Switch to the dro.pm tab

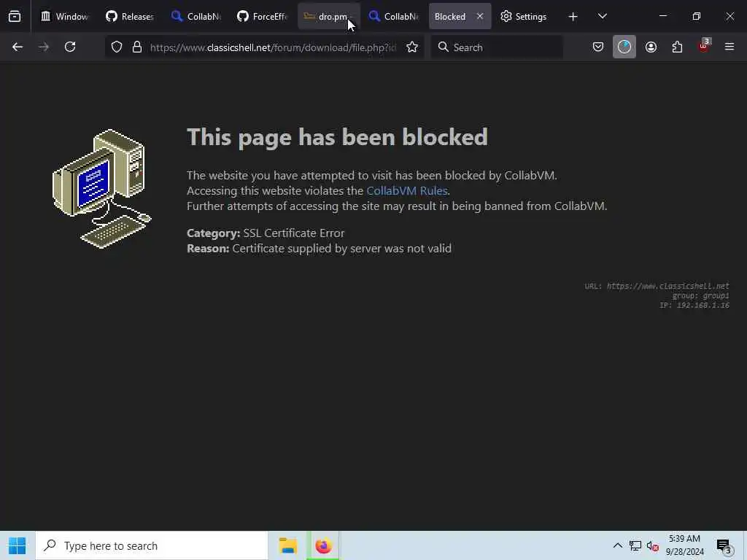click(329, 16)
